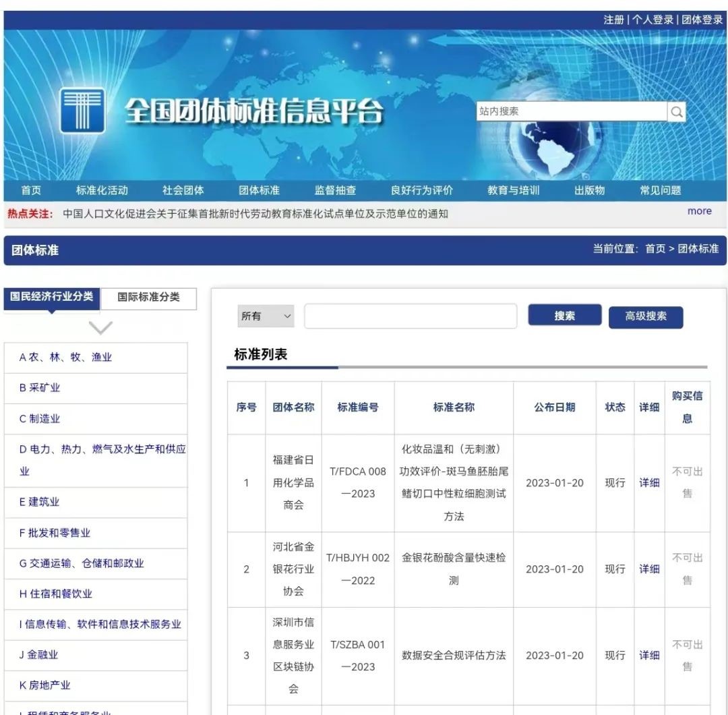
Task: Click the more link beside 热点关注
Action: coord(699,211)
